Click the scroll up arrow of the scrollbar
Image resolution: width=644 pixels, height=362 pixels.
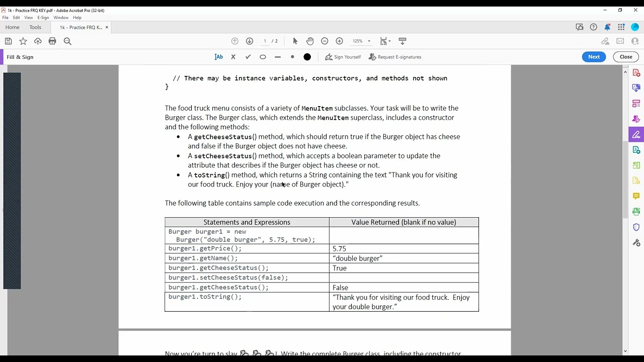point(625,72)
